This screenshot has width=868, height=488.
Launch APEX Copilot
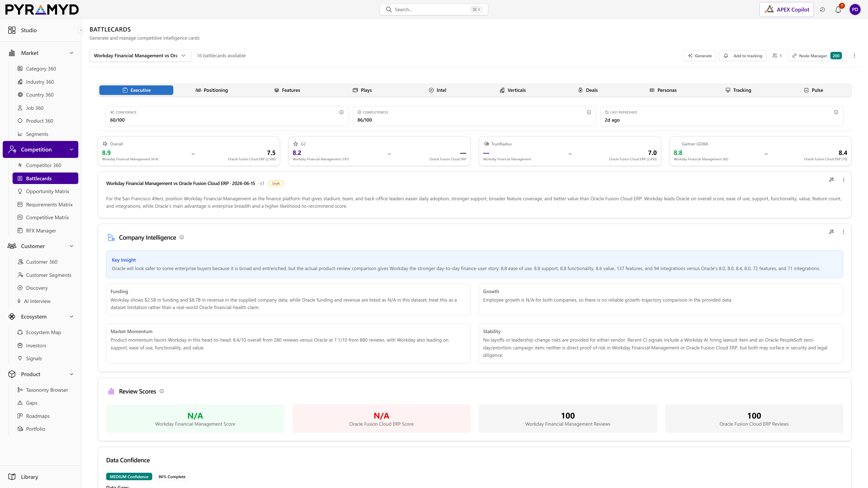point(787,9)
